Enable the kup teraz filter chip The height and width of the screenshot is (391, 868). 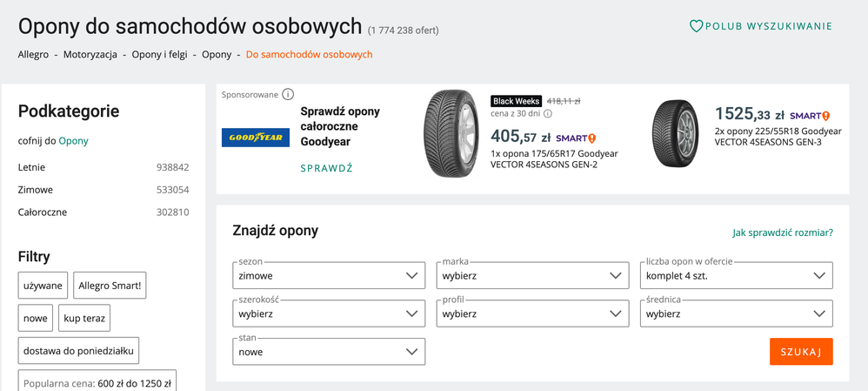pyautogui.click(x=84, y=318)
